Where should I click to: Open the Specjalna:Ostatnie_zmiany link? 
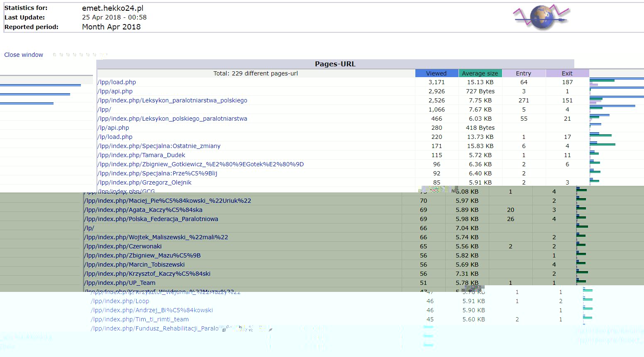pyautogui.click(x=159, y=146)
